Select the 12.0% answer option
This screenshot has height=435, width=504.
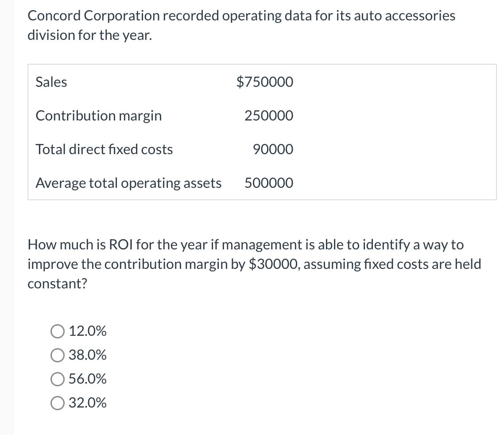[57, 331]
